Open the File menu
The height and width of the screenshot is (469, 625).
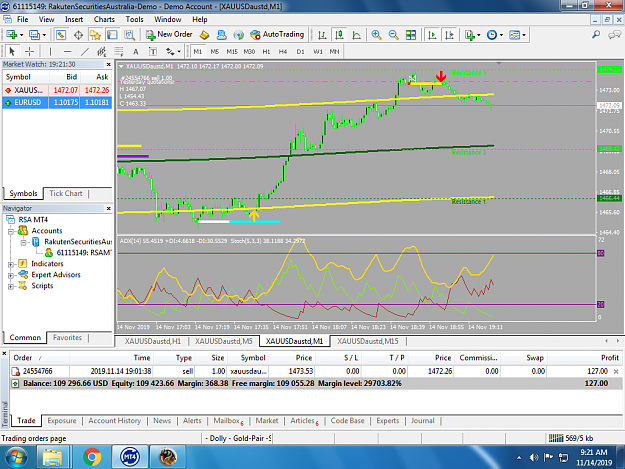[22, 19]
